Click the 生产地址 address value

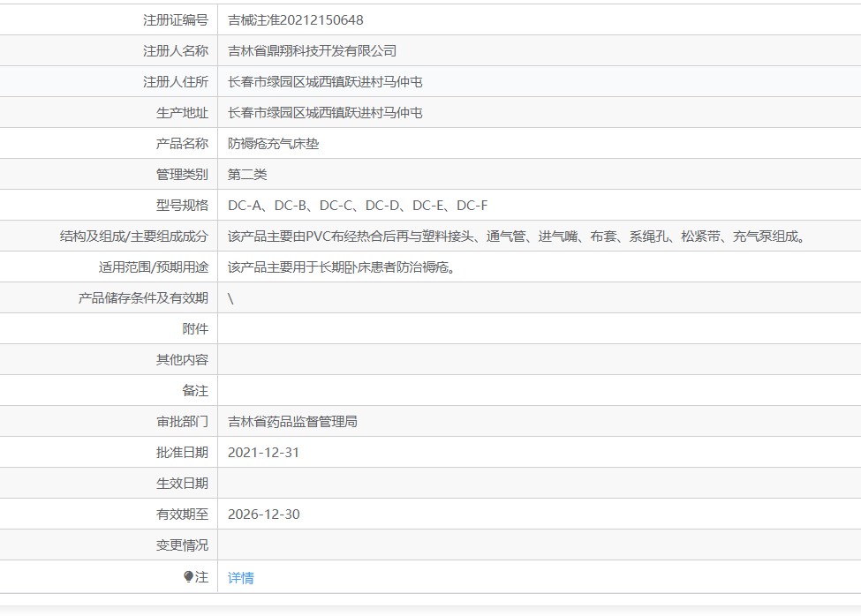pyautogui.click(x=325, y=112)
